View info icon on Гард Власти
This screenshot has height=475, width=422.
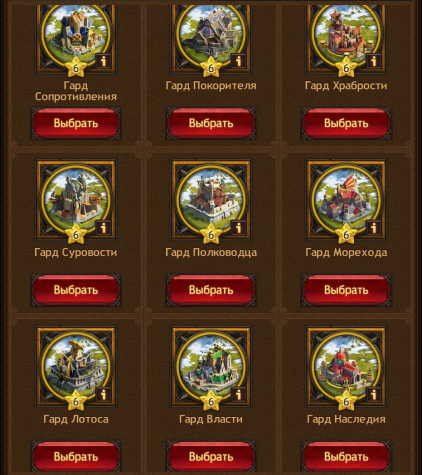pos(239,394)
